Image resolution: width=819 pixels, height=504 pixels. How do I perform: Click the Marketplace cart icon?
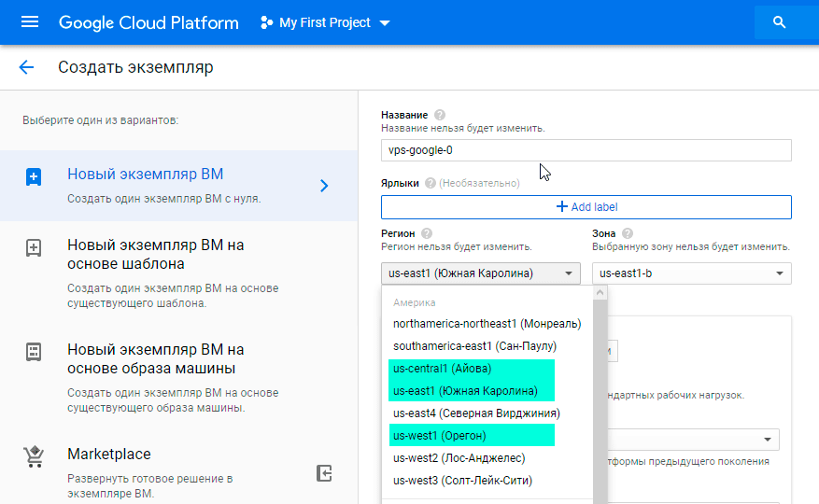coord(34,457)
